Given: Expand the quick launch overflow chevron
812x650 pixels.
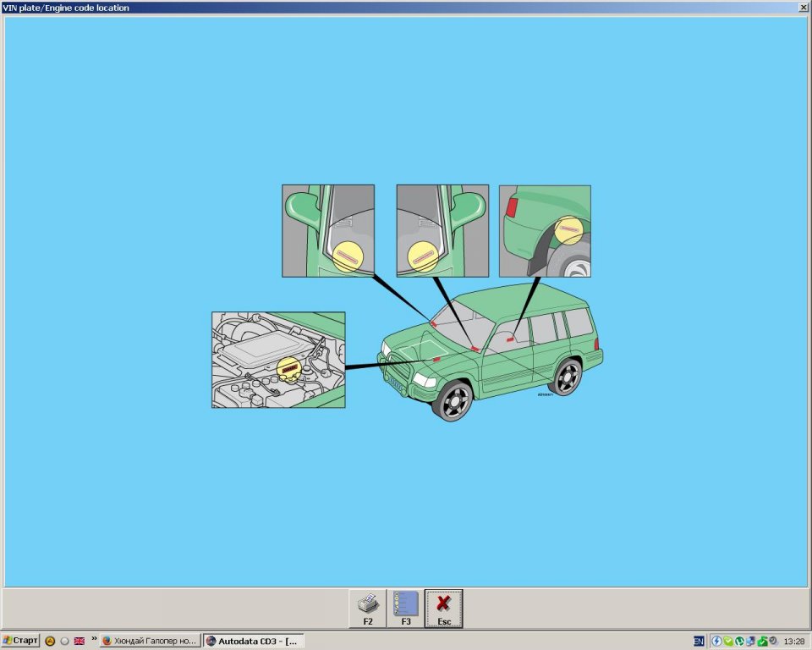Looking at the screenshot, I should coord(94,639).
